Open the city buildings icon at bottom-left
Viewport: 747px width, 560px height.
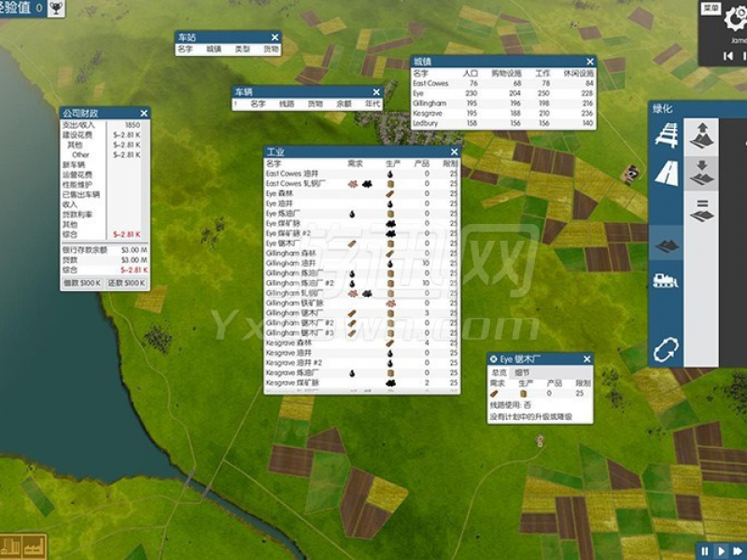[x=11, y=546]
